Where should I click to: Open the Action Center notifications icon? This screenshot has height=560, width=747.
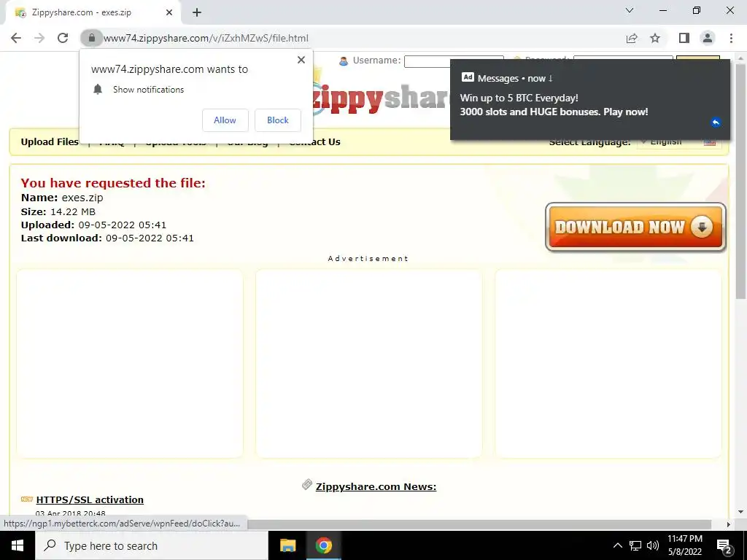724,546
